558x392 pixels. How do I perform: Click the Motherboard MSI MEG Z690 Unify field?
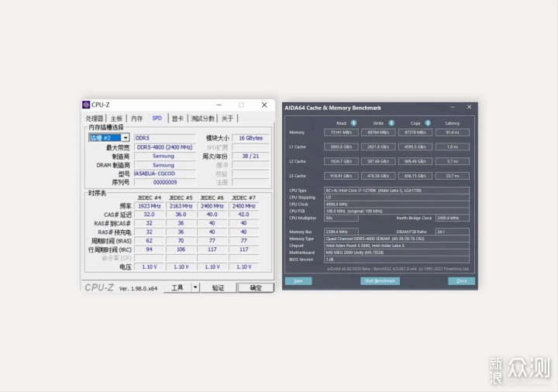pos(397,253)
